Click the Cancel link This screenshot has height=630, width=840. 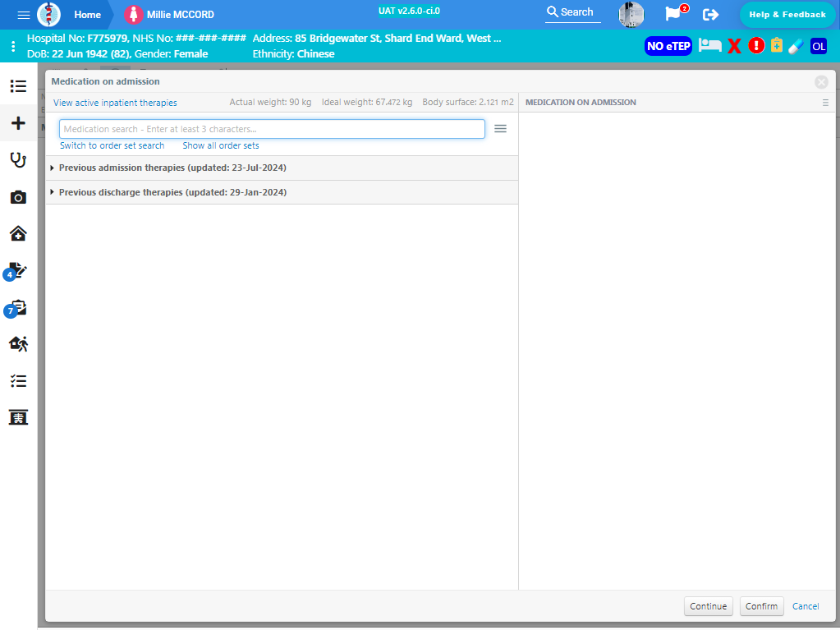pos(806,606)
